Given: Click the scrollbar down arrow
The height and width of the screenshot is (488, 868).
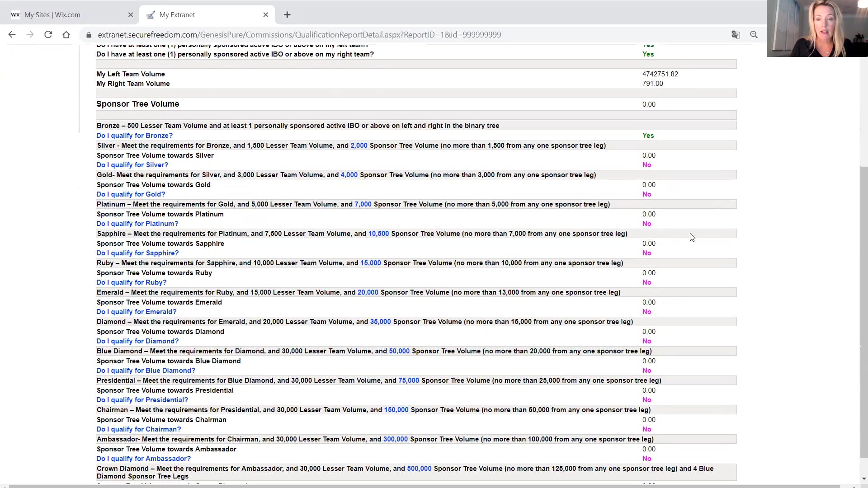Looking at the screenshot, I should [x=864, y=479].
